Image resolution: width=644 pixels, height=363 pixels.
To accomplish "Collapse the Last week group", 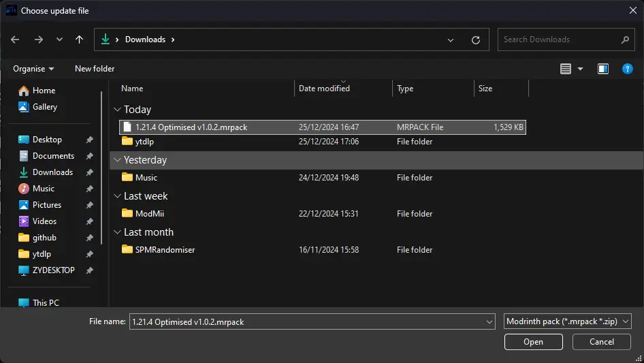I will [117, 196].
